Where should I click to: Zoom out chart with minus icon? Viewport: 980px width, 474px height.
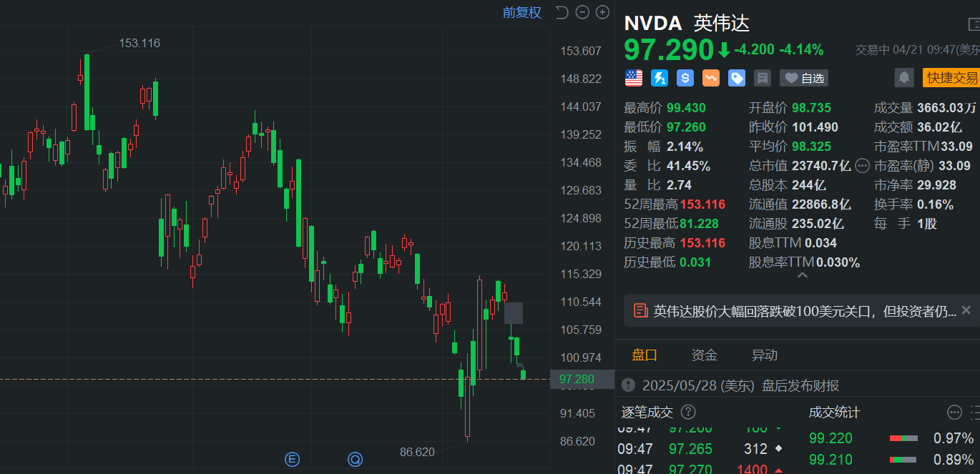[x=582, y=12]
